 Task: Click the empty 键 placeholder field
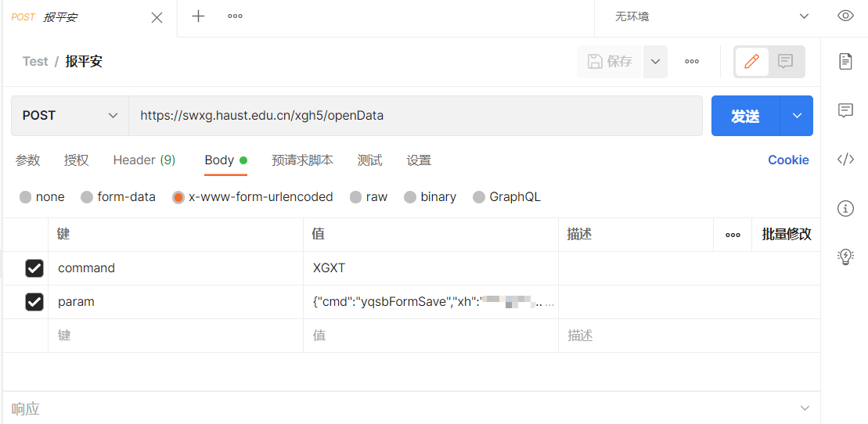tap(176, 336)
